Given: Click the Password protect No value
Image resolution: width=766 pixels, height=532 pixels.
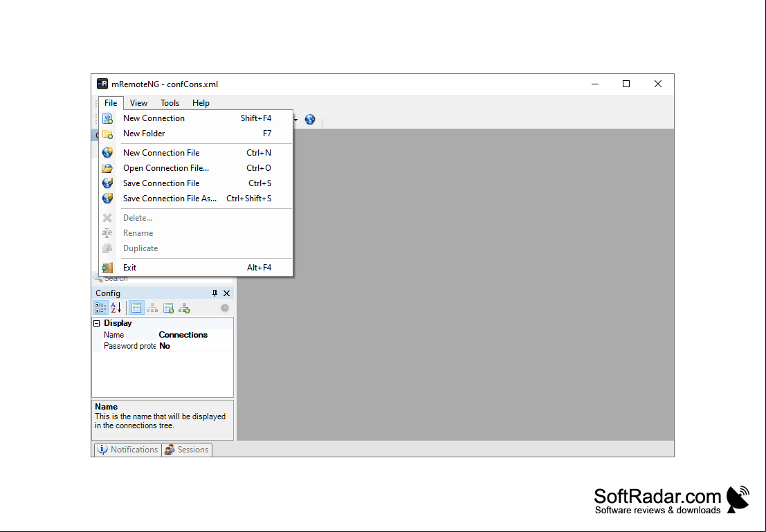Looking at the screenshot, I should (195, 346).
